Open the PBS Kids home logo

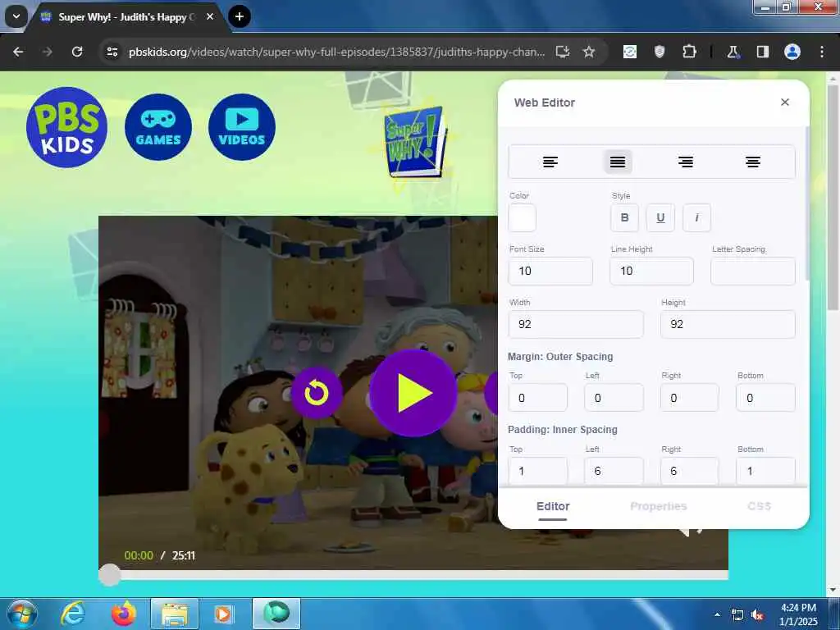tap(67, 127)
